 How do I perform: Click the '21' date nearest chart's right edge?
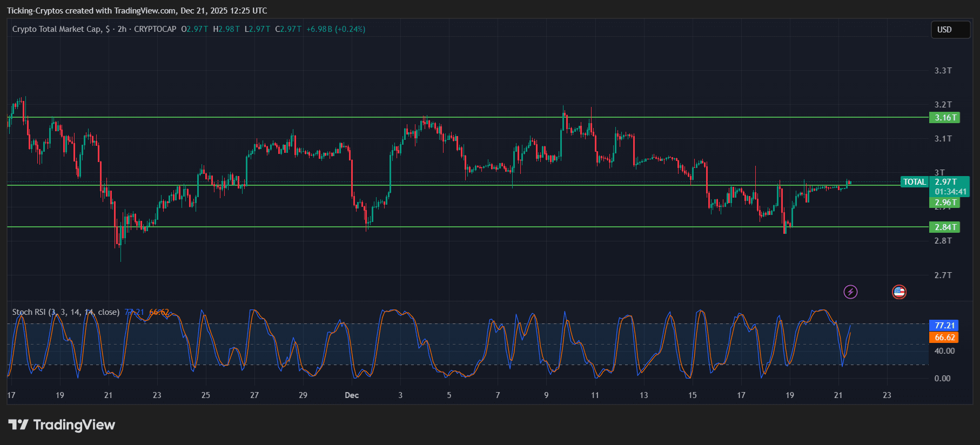pos(838,395)
